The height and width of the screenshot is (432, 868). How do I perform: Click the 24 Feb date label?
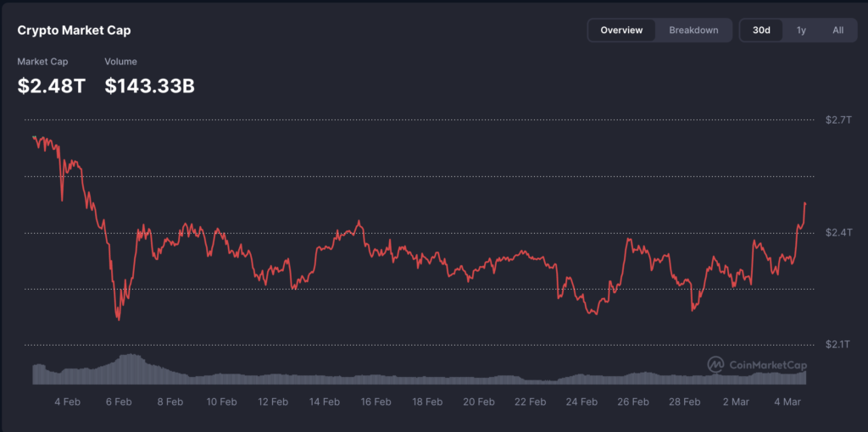[581, 402]
